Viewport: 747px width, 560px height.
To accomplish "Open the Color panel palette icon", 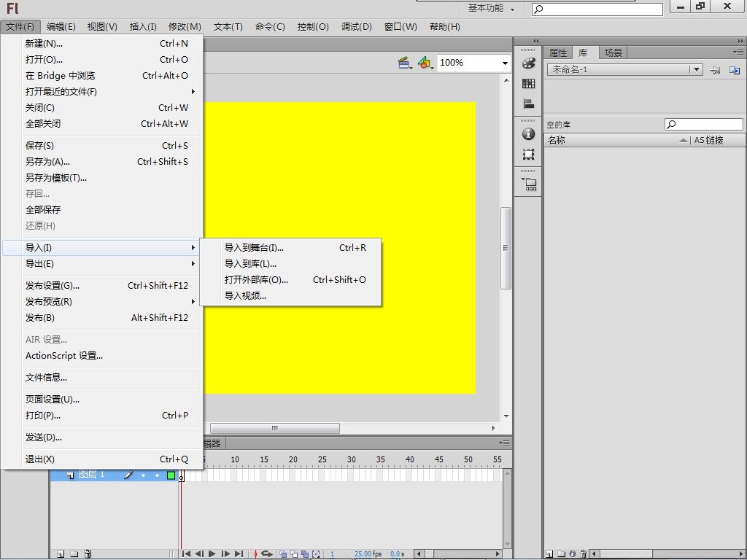I will point(529,63).
